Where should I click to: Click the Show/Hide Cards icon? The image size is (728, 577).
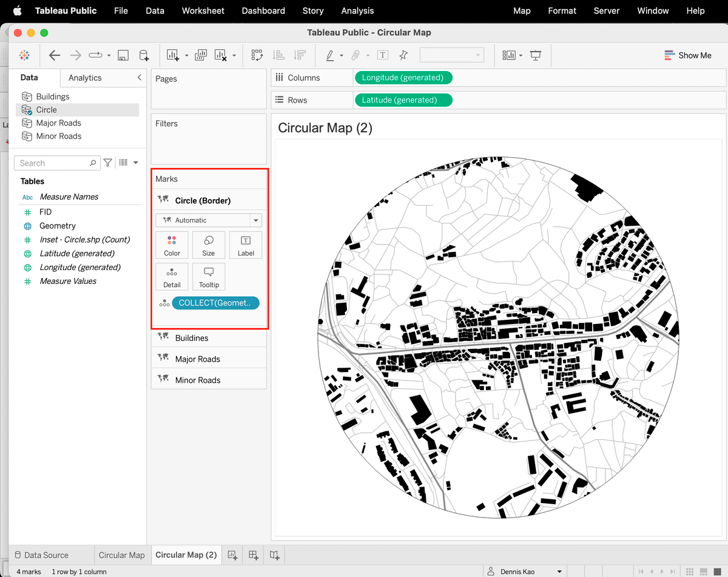click(x=509, y=55)
